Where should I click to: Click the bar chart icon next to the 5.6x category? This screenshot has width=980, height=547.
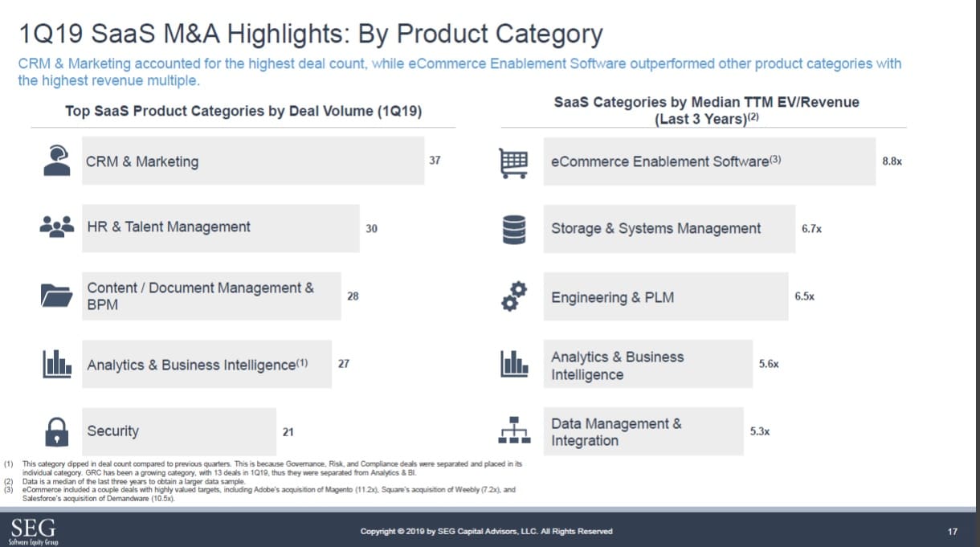pyautogui.click(x=514, y=364)
